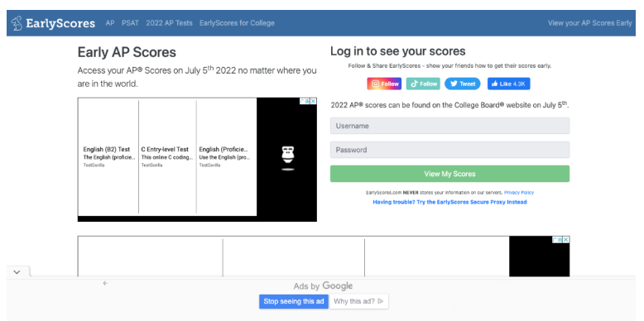
Task: Open the AP menu item
Action: click(109, 23)
